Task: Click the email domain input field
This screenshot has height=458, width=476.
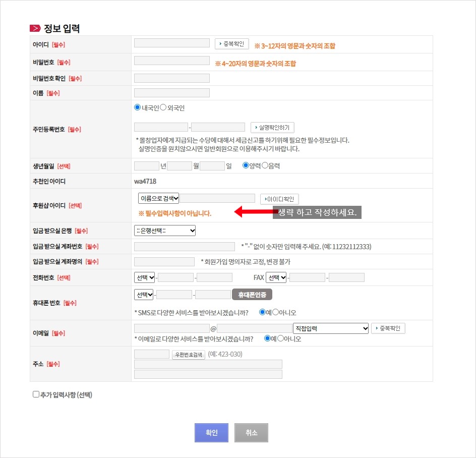Action: click(255, 328)
